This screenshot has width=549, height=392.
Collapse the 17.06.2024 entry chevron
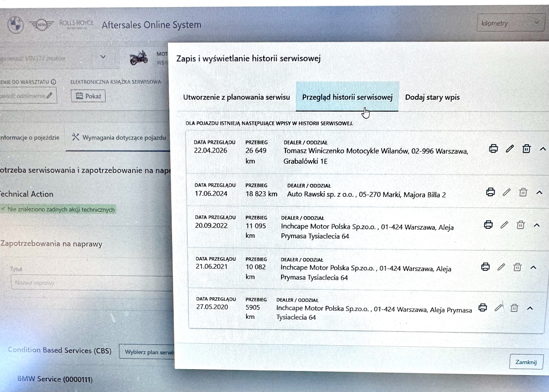click(539, 193)
